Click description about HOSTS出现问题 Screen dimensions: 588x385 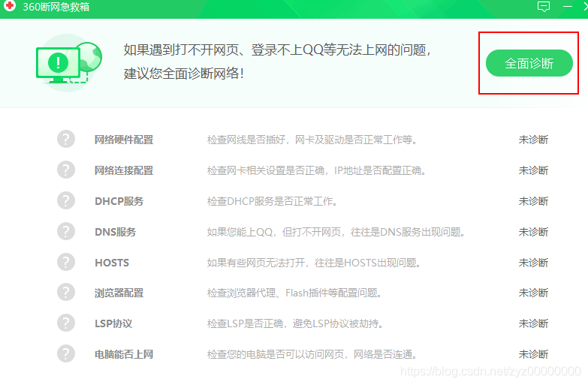[314, 263]
